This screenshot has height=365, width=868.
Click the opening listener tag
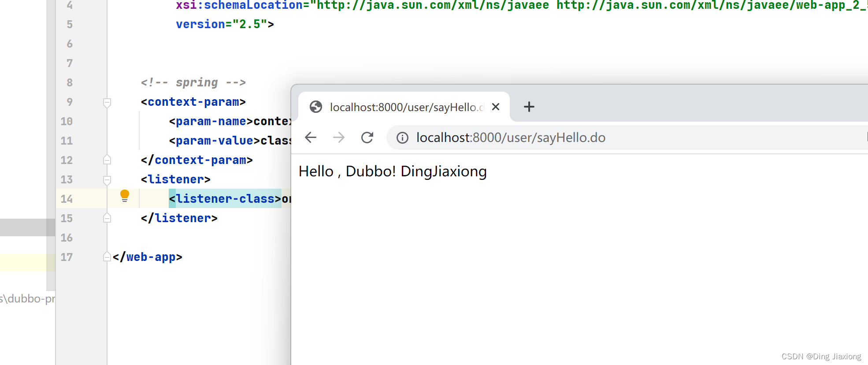tap(175, 179)
